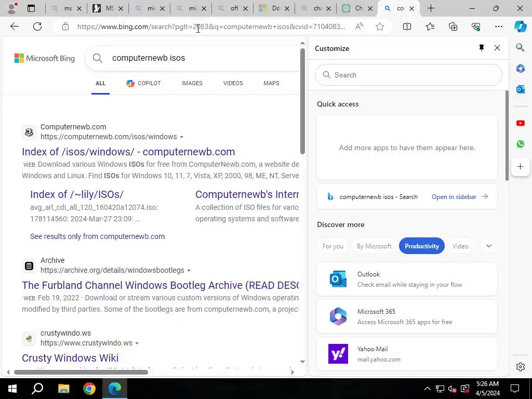532x399 pixels.
Task: Click the muted volume tray icon
Action: (452, 389)
